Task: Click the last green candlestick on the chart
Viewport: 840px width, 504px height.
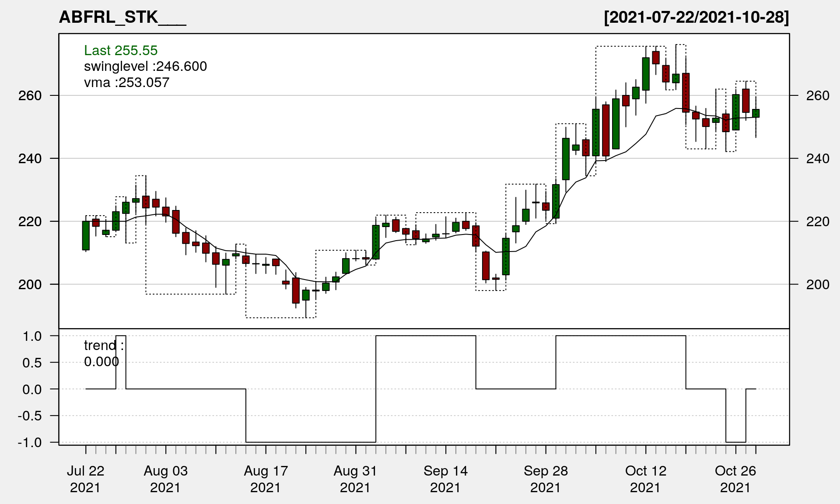Action: [756, 113]
